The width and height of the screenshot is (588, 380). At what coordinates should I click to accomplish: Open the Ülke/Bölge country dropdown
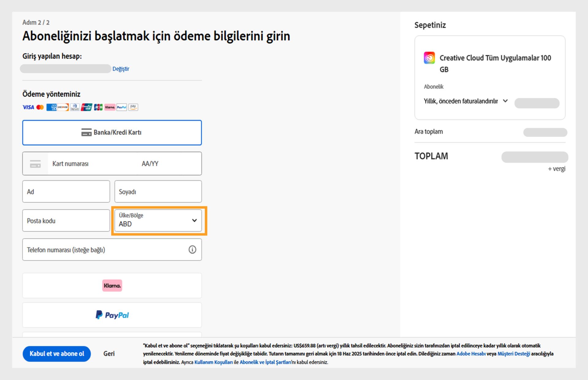pos(158,221)
